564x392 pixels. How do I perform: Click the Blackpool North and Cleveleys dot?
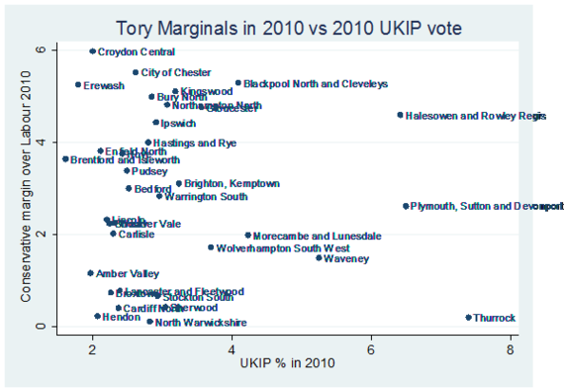pos(238,83)
